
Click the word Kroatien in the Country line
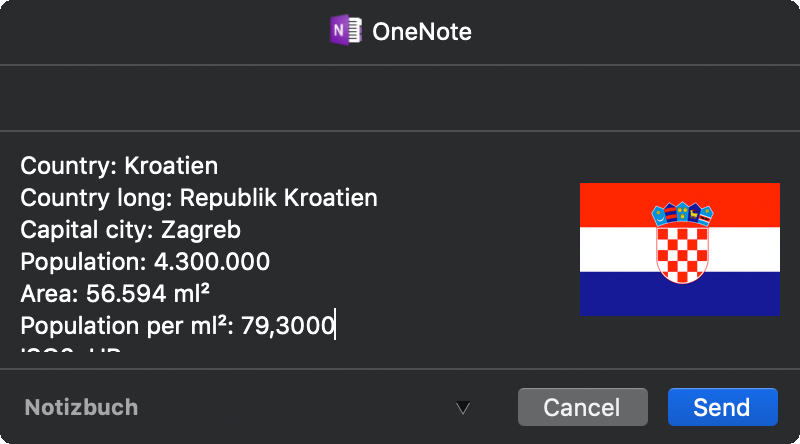pyautogui.click(x=171, y=166)
